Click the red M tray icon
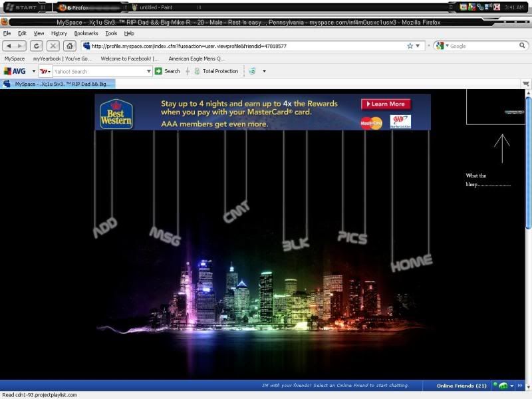 pyautogui.click(x=497, y=7)
